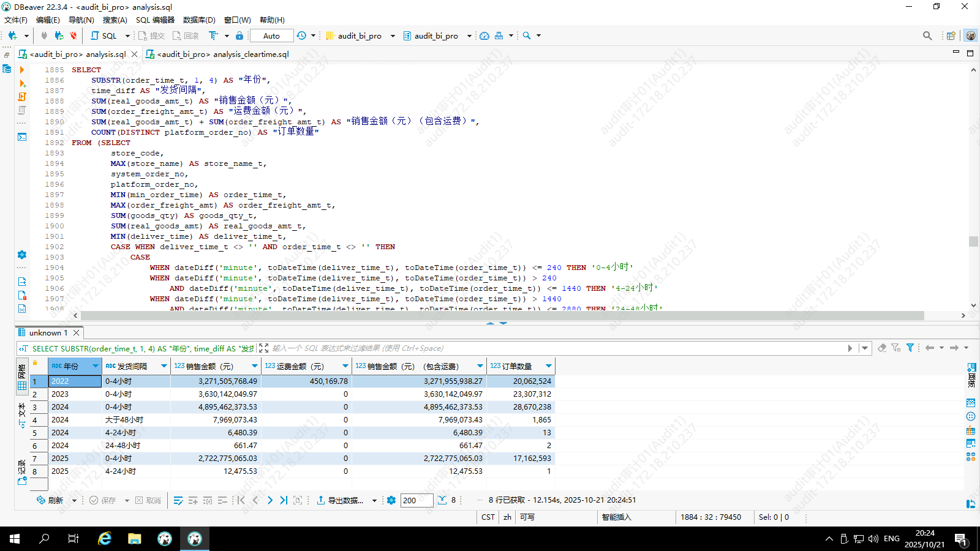Click the blue filter settings funnel icon
The width and height of the screenshot is (980, 551).
click(x=910, y=348)
